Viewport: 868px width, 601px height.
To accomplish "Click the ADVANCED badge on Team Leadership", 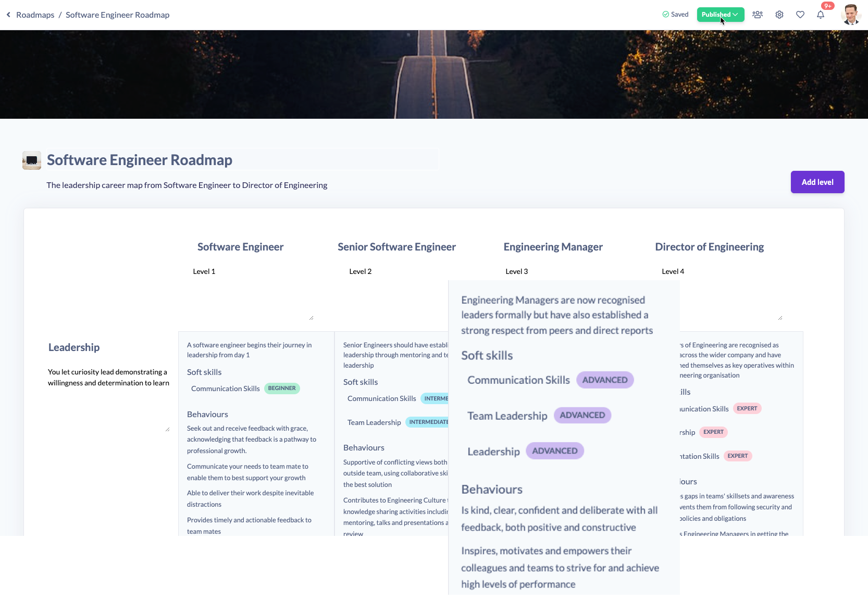I will [582, 415].
